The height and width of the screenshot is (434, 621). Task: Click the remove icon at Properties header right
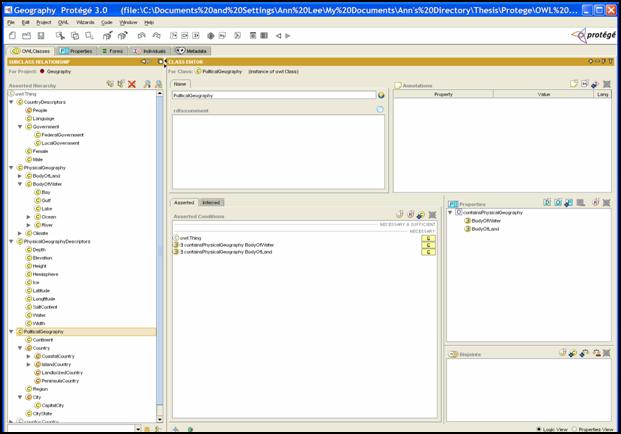point(606,203)
